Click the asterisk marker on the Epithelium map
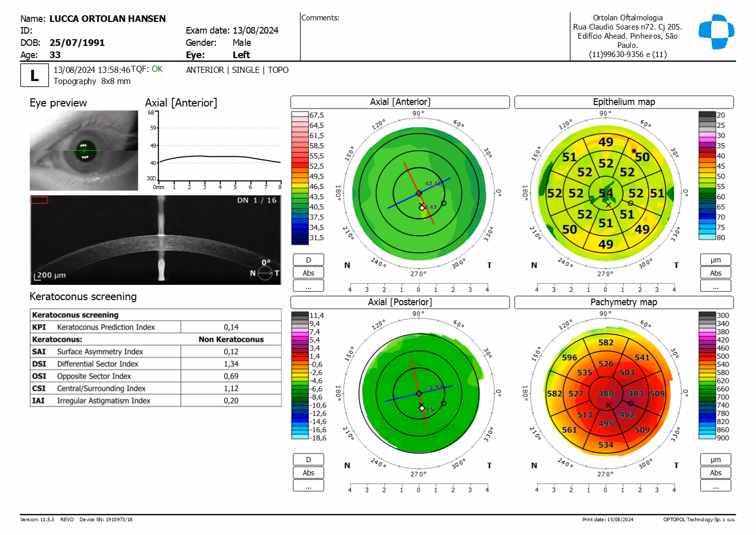Viewport: 756px width, 535px height. tap(634, 151)
